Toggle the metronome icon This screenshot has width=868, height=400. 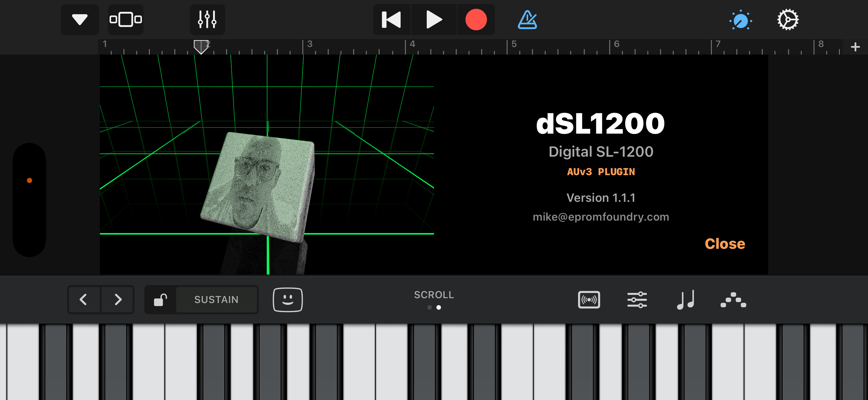click(x=527, y=20)
